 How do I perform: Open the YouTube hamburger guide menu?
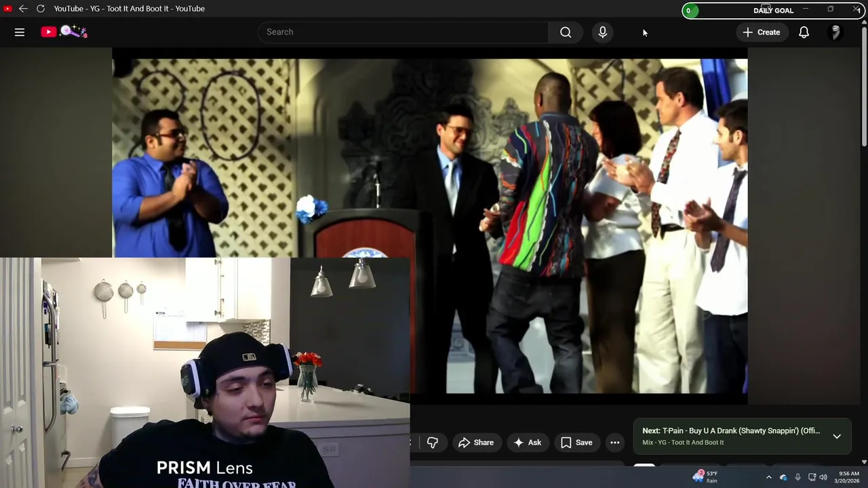(20, 32)
